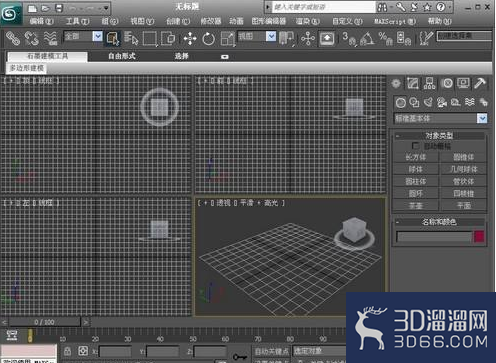
Task: Toggle the Angle Snap button
Action: tap(367, 38)
